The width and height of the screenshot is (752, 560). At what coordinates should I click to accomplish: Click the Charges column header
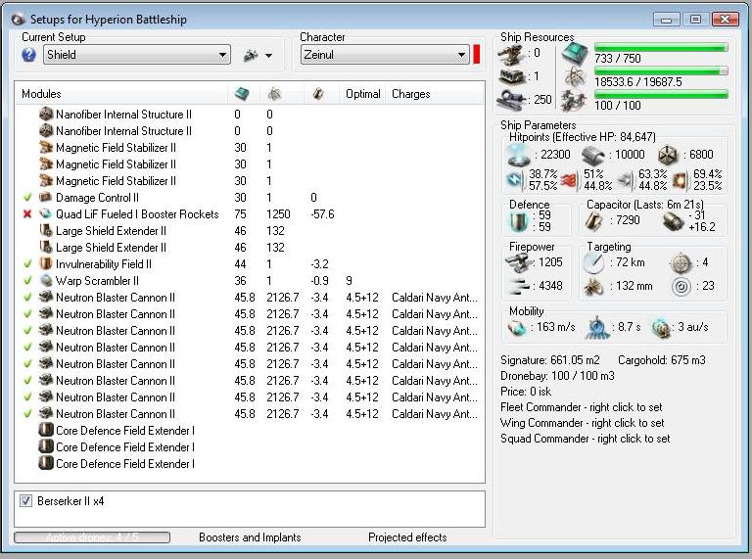[x=410, y=94]
